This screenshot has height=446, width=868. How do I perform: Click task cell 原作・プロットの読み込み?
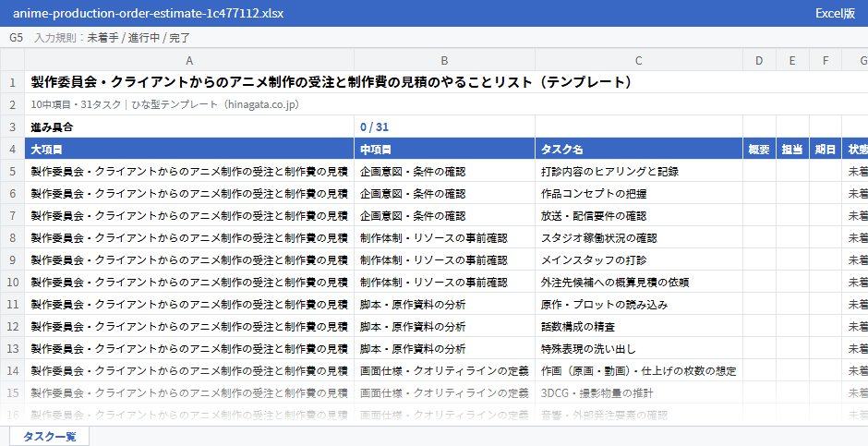point(639,304)
